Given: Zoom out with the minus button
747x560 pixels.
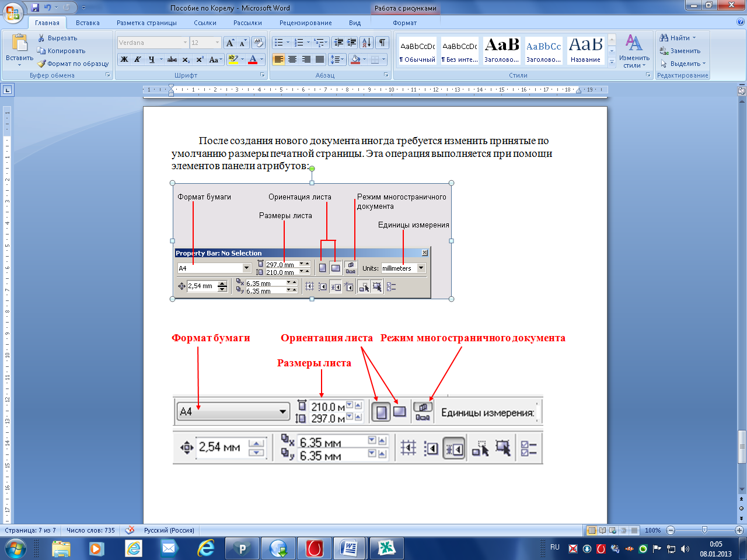Looking at the screenshot, I should [671, 530].
